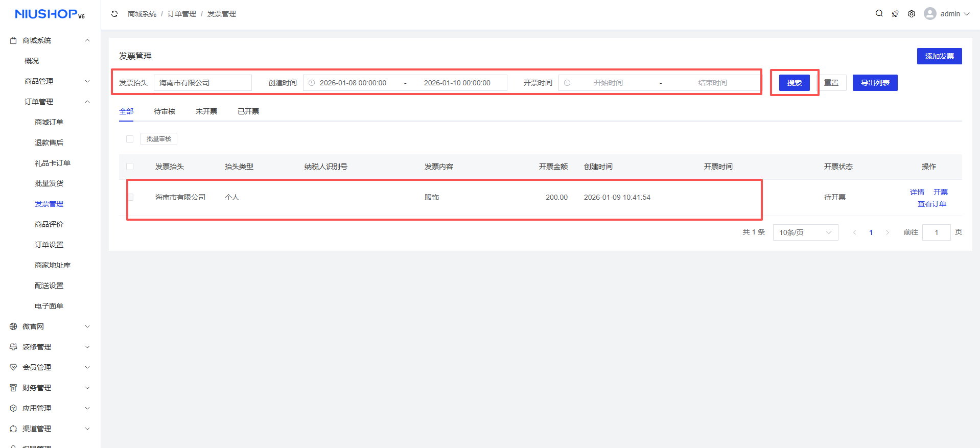
Task: Select the 海南市有限公司 row checkbox
Action: [130, 197]
